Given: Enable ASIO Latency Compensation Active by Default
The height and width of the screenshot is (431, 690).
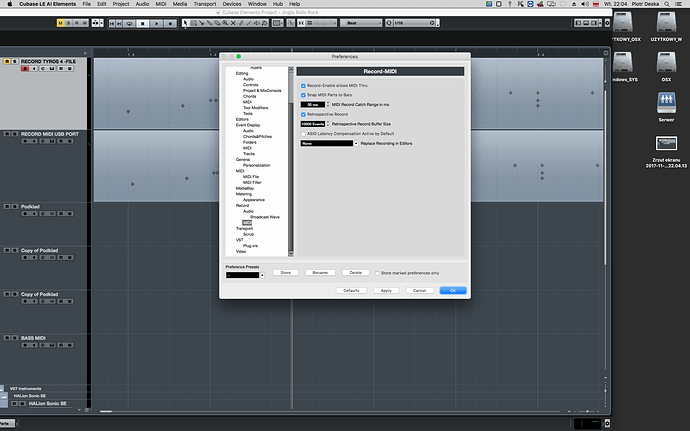Looking at the screenshot, I should point(303,134).
